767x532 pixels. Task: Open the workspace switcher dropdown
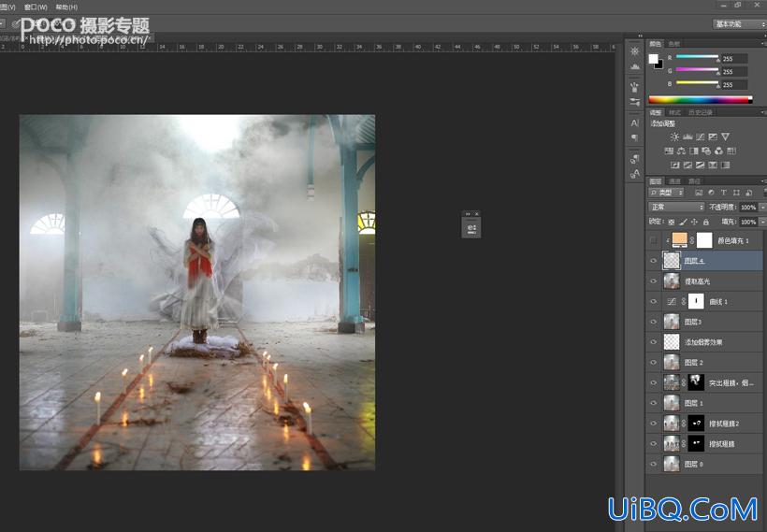point(739,24)
